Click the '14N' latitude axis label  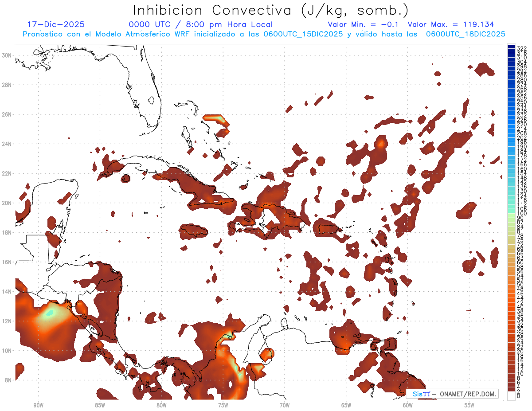(6, 292)
